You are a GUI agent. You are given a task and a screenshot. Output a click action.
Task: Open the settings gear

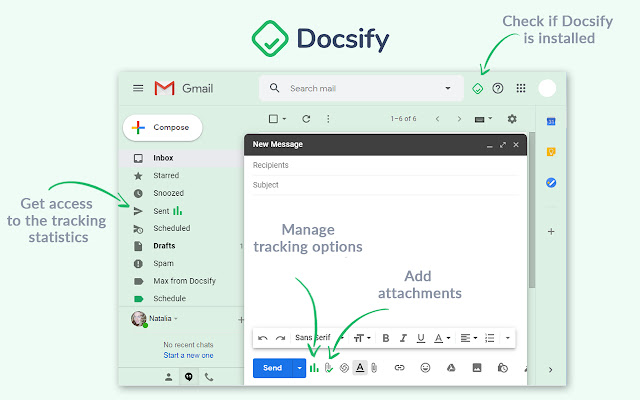pyautogui.click(x=512, y=119)
